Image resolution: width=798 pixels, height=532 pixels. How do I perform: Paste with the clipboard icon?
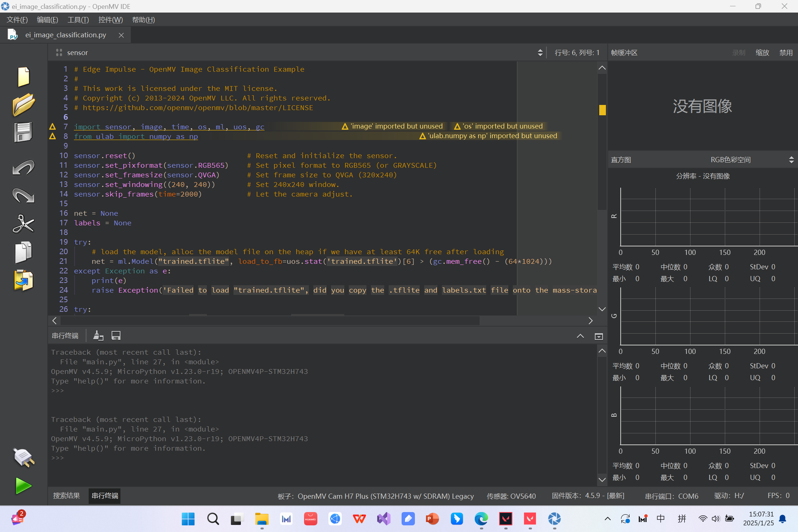24,281
